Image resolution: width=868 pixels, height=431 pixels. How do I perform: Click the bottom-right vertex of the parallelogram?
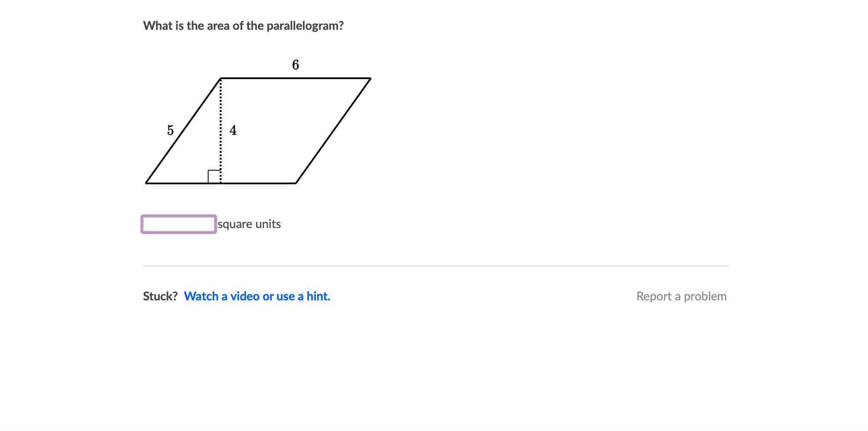click(296, 183)
